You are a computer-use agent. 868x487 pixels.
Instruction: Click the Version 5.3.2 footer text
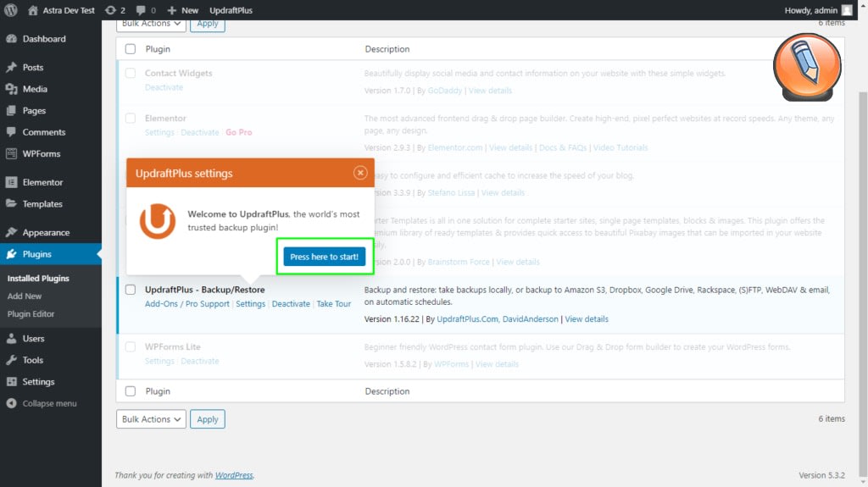[821, 475]
